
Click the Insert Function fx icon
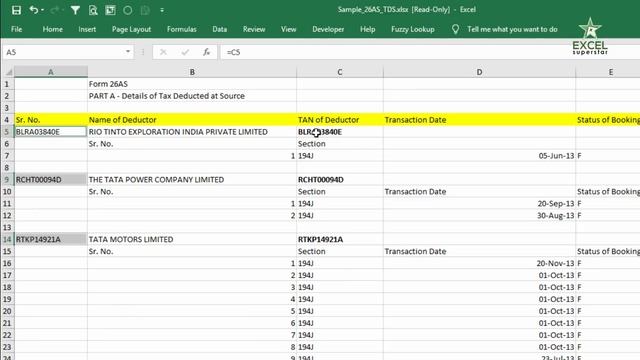pos(207,52)
